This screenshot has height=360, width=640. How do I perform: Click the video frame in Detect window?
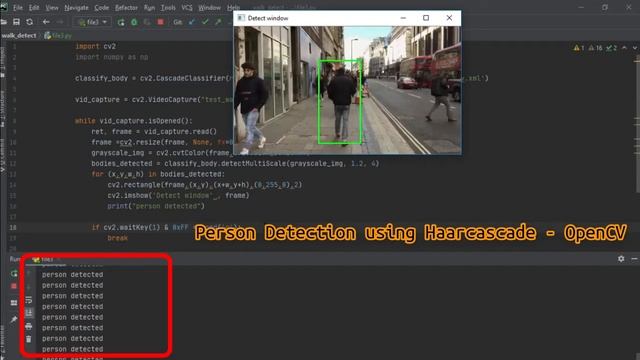click(x=347, y=90)
